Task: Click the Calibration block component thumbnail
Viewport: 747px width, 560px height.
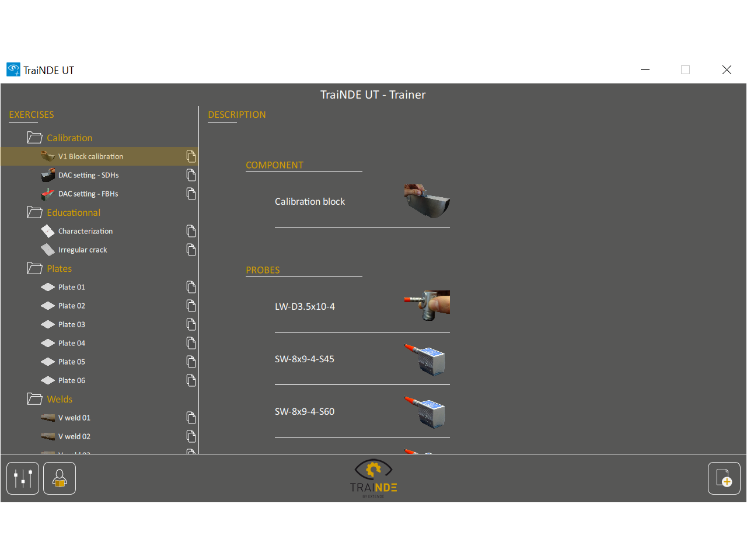Action: (x=427, y=201)
